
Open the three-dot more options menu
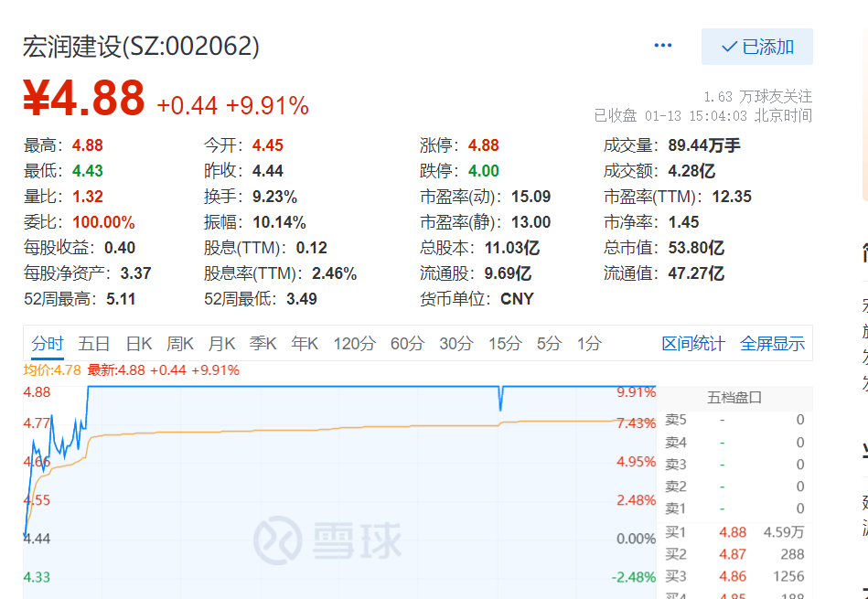click(x=662, y=46)
